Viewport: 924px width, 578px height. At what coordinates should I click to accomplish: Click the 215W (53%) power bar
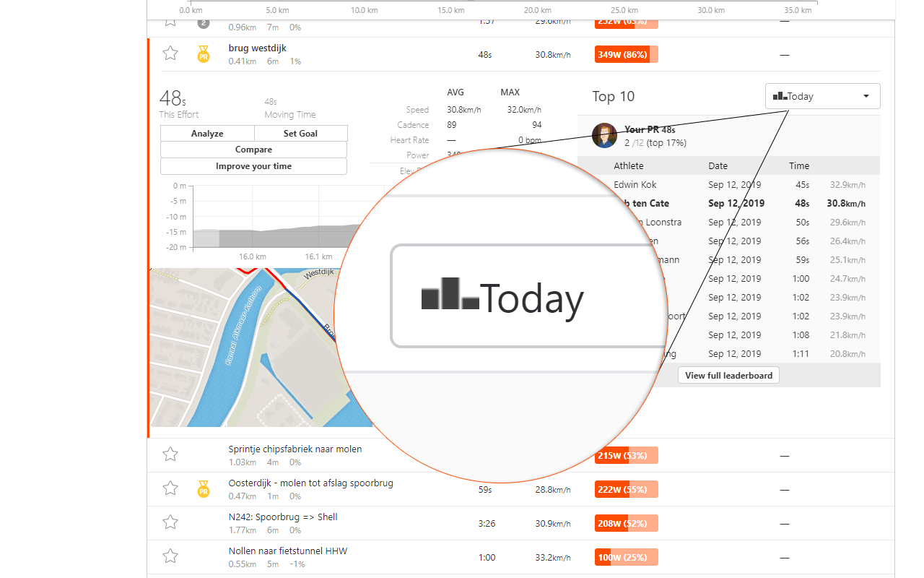point(627,455)
